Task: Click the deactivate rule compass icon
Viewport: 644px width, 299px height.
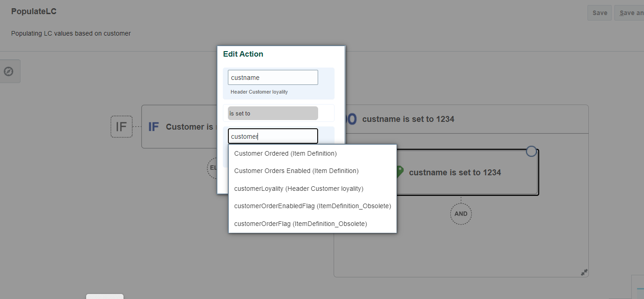Action: [x=9, y=71]
